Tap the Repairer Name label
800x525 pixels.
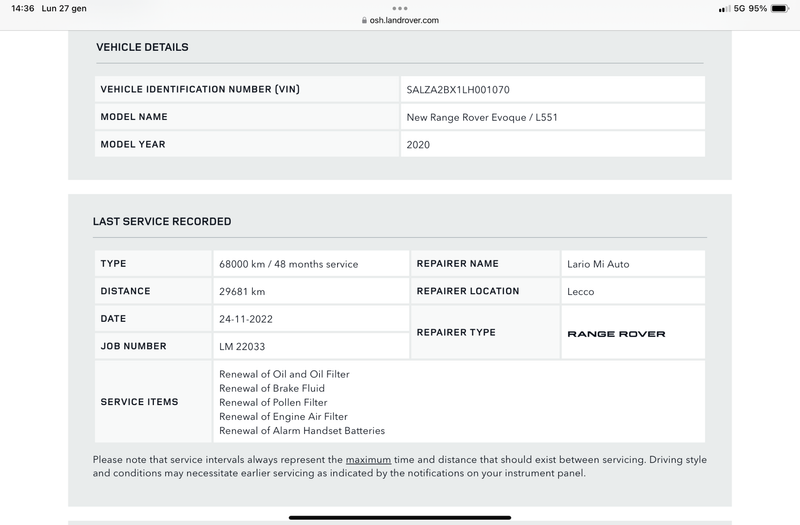457,264
